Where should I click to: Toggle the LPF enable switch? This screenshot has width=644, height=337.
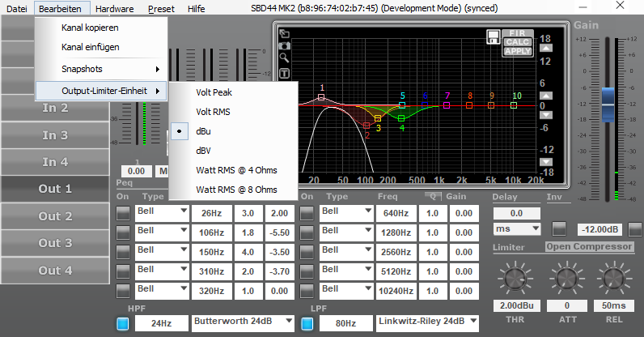(307, 323)
